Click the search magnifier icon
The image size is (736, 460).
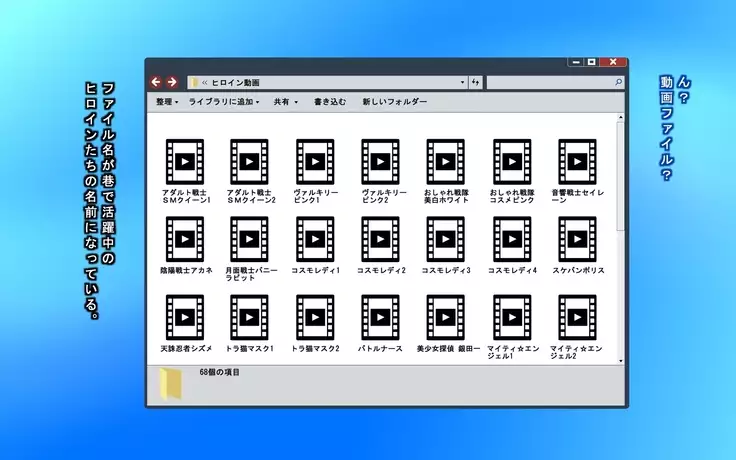[618, 82]
